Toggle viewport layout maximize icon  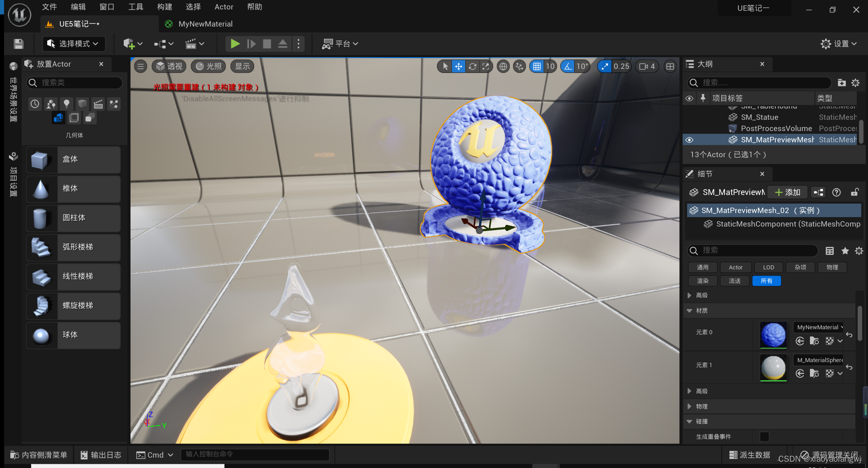pyautogui.click(x=670, y=67)
